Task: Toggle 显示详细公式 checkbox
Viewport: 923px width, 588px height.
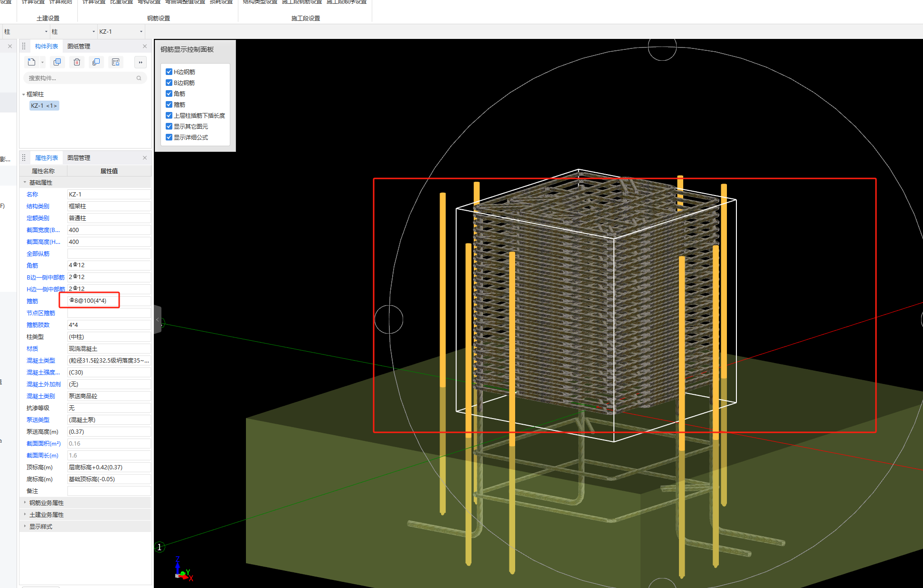Action: 169,137
